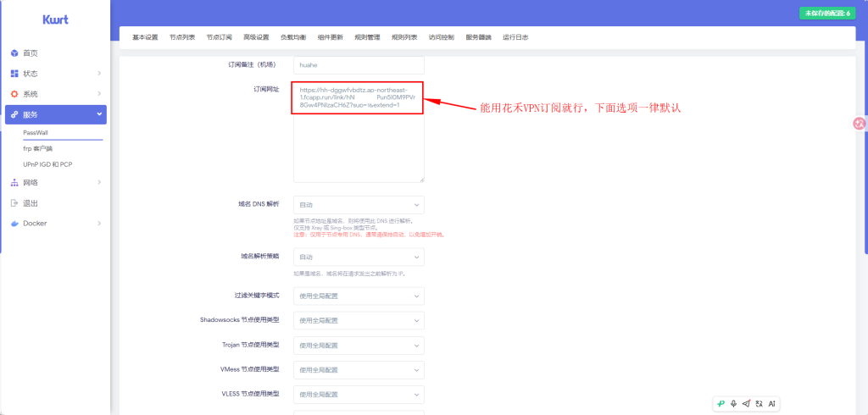This screenshot has width=868, height=415.
Task: Expand the 状态 sidebar menu chevron
Action: 99,74
